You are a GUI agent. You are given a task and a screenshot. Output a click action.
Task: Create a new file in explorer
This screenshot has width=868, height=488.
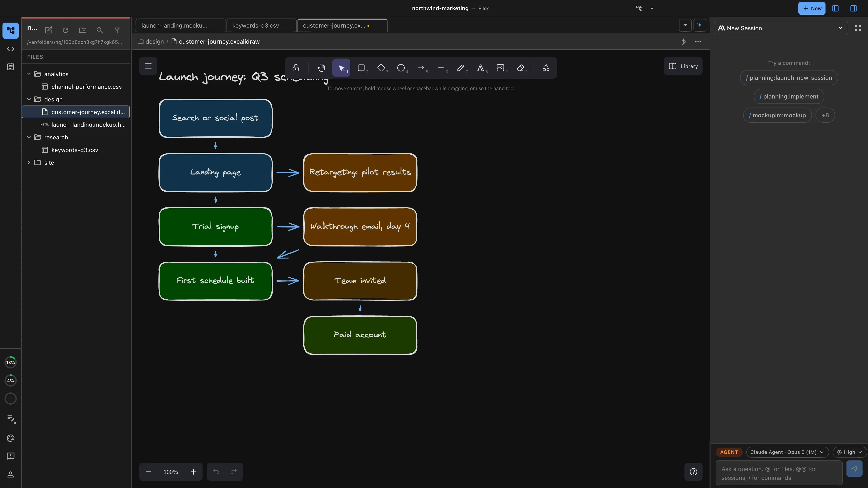click(x=49, y=30)
